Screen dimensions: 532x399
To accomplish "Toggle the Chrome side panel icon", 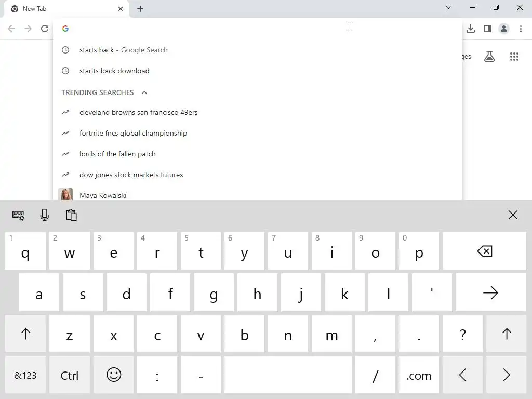I will click(487, 29).
